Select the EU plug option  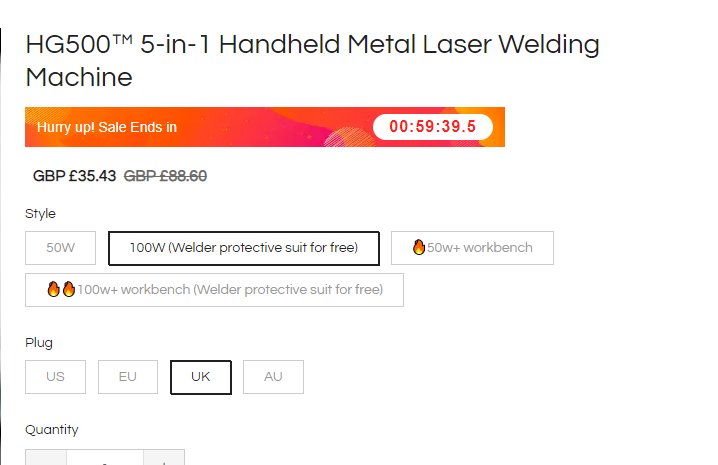128,377
